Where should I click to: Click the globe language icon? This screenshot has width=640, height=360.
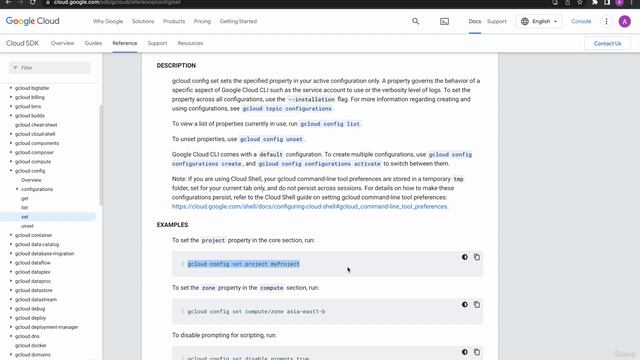(x=525, y=21)
